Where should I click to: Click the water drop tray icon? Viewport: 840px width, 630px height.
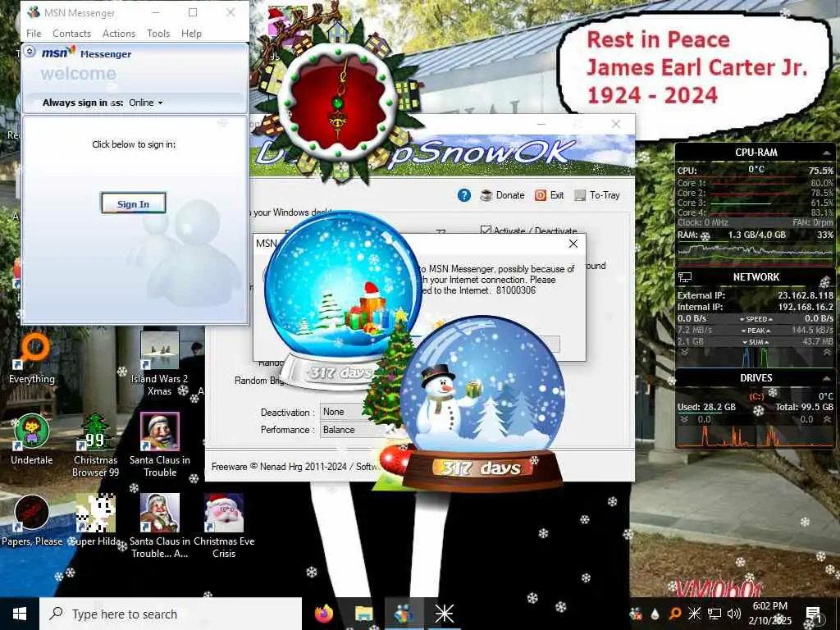point(655,614)
